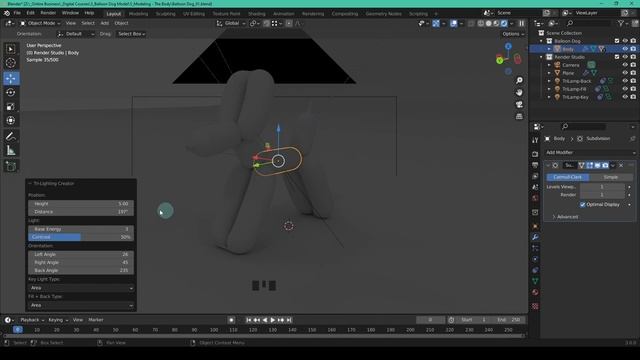The image size is (640, 360).
Task: Hide the Camera object in viewport
Action: [x=625, y=65]
